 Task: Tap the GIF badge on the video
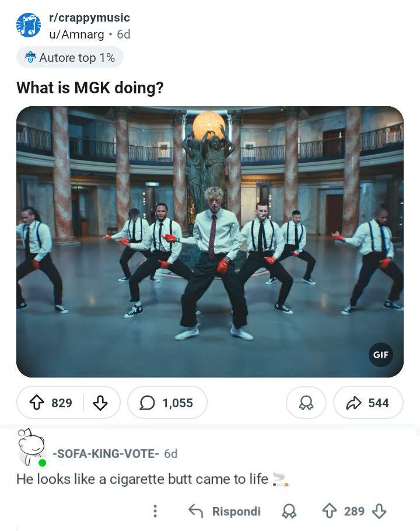point(380,354)
